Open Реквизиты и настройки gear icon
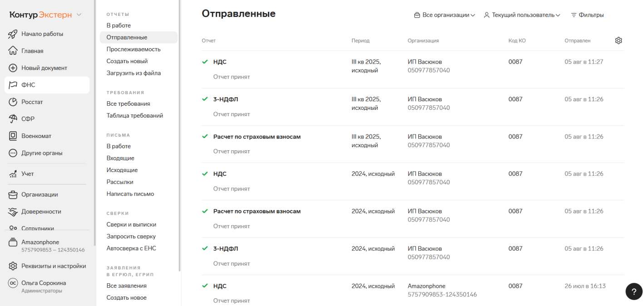The image size is (644, 306). (13, 266)
